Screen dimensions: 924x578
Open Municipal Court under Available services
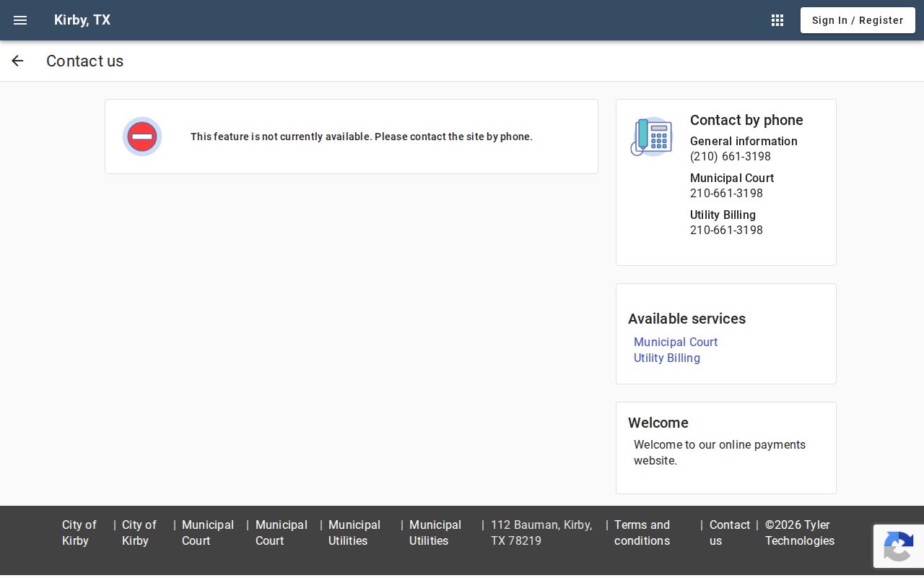pyautogui.click(x=676, y=342)
